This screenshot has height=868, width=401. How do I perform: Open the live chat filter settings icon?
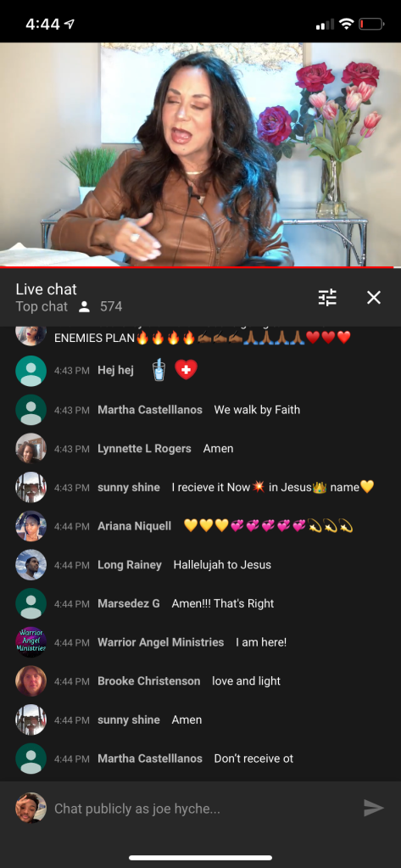tap(327, 298)
